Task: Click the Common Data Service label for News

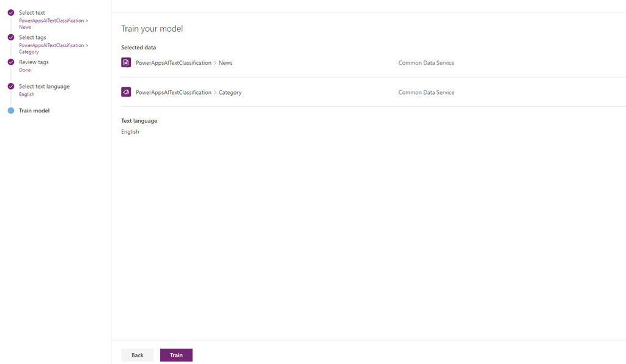Action: tap(425, 63)
